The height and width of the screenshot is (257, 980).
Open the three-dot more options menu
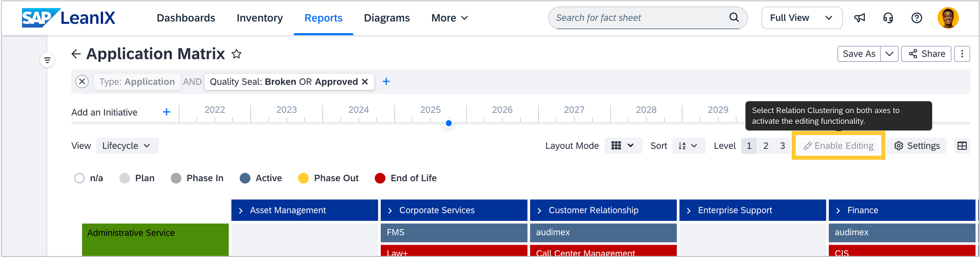click(962, 54)
